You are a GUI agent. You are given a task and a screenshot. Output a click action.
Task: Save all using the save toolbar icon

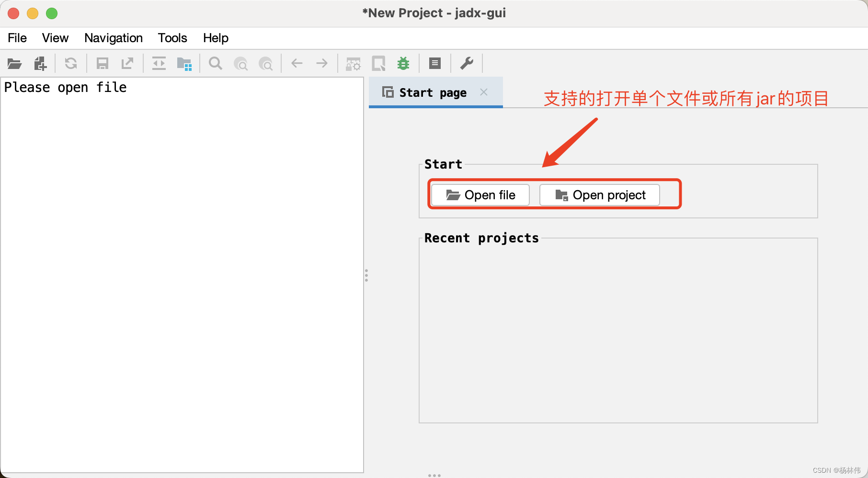pos(102,63)
